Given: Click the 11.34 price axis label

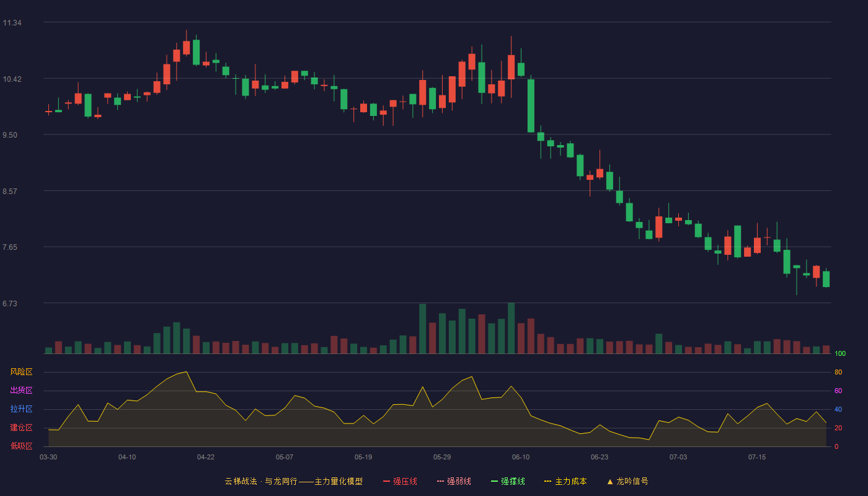Looking at the screenshot, I should (12, 23).
